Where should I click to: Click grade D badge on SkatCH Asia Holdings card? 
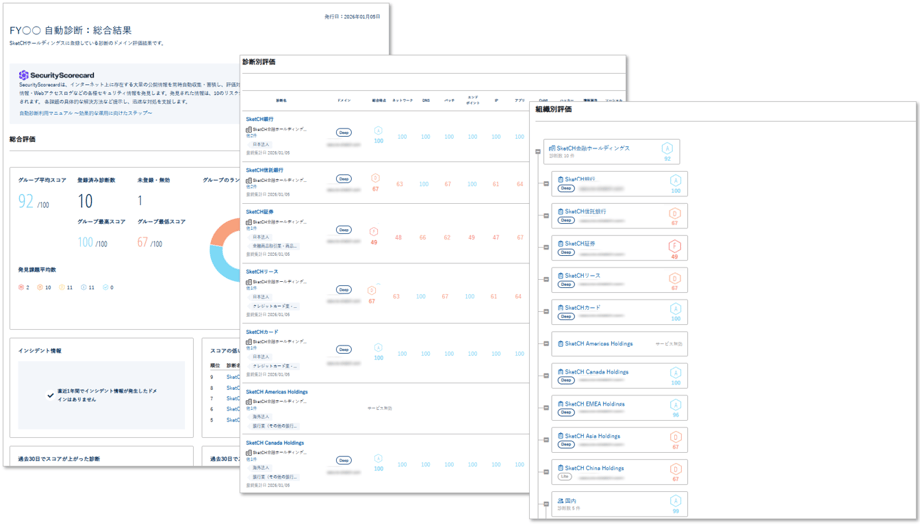point(675,438)
